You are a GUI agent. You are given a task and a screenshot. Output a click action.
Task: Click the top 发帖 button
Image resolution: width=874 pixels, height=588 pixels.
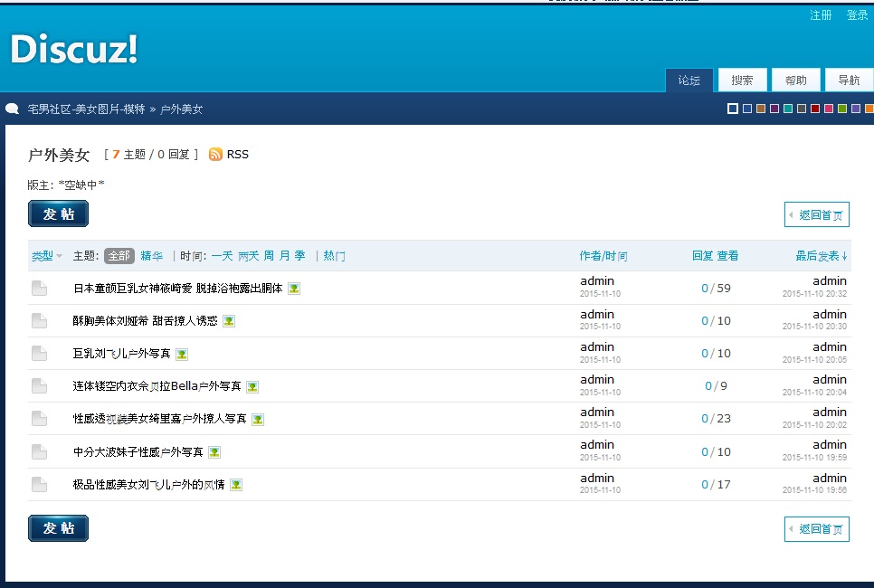(x=59, y=214)
